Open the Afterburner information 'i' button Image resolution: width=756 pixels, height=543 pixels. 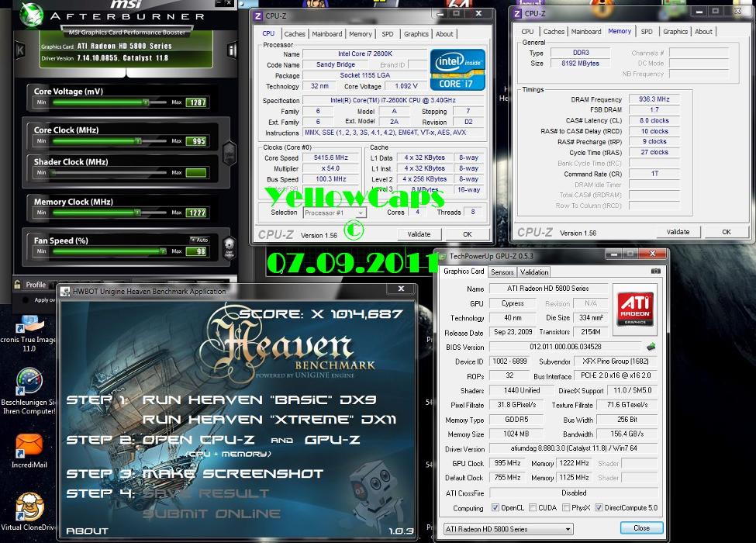(x=233, y=50)
